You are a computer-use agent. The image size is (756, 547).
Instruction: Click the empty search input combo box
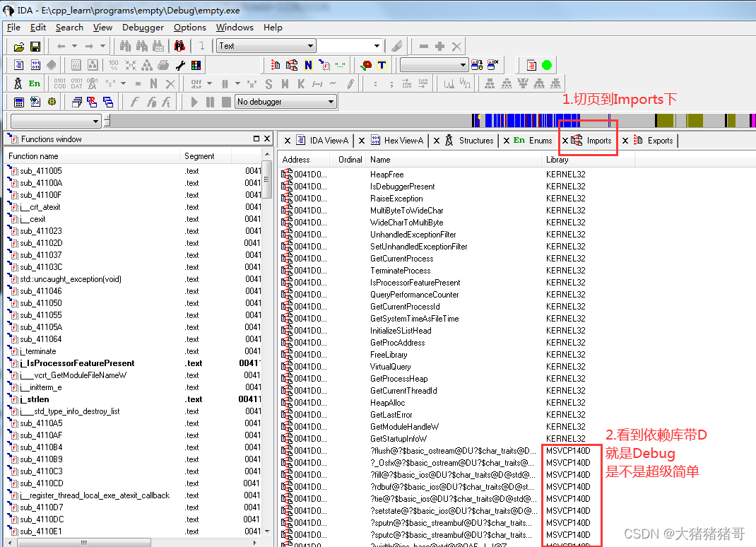tap(350, 47)
